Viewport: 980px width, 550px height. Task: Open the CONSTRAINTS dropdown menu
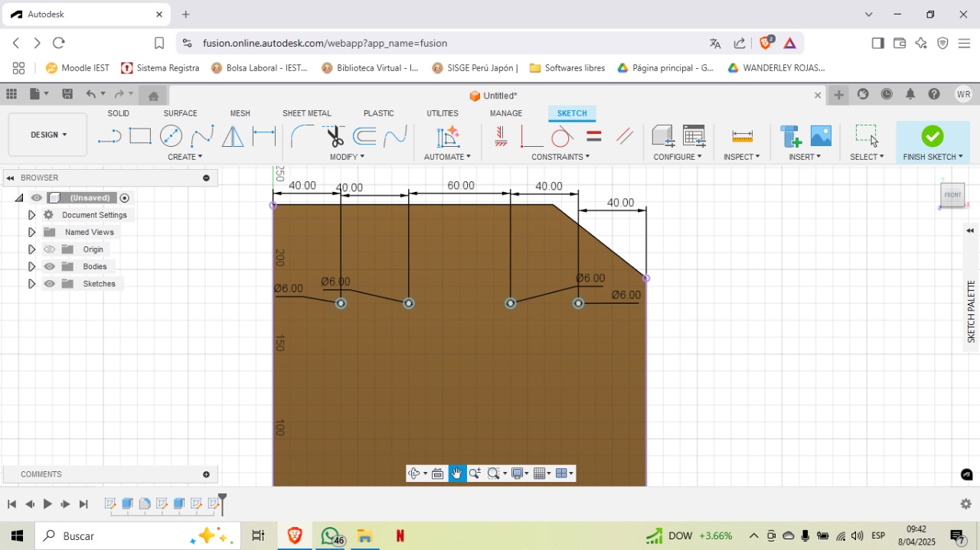(x=560, y=157)
